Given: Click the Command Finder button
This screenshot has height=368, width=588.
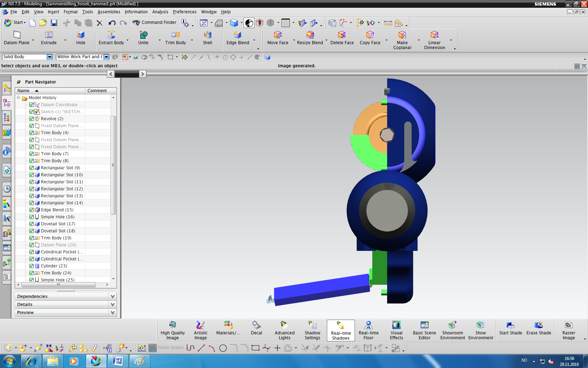Looking at the screenshot, I should click(x=154, y=22).
